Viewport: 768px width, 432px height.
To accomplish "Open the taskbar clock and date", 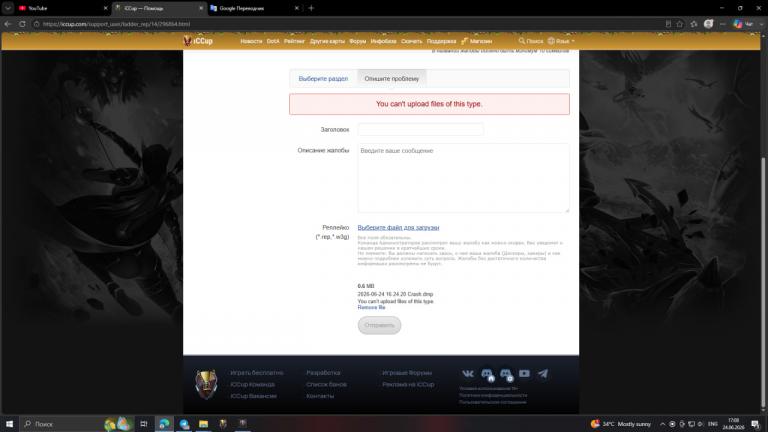I will (733, 424).
